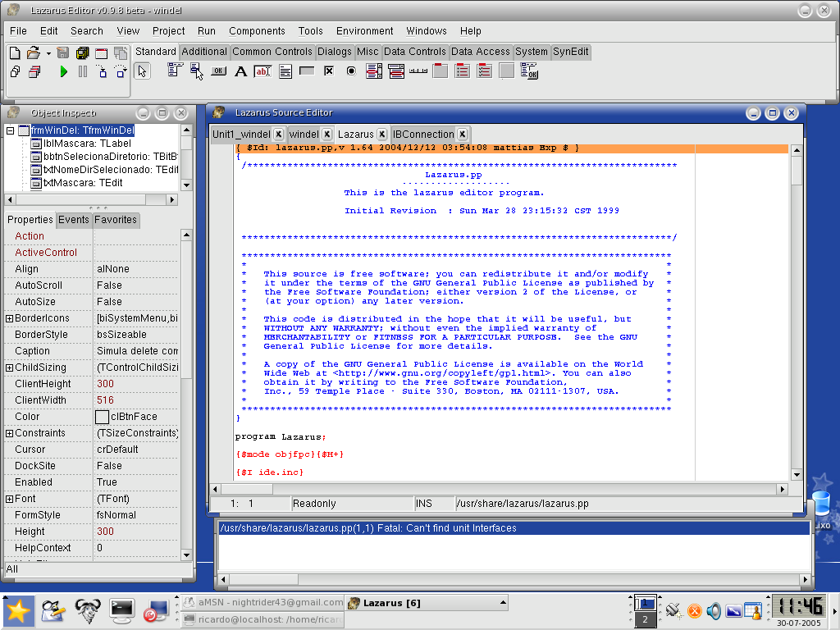This screenshot has width=840, height=630.
Task: Expand the Constraints property
Action: pos(9,433)
